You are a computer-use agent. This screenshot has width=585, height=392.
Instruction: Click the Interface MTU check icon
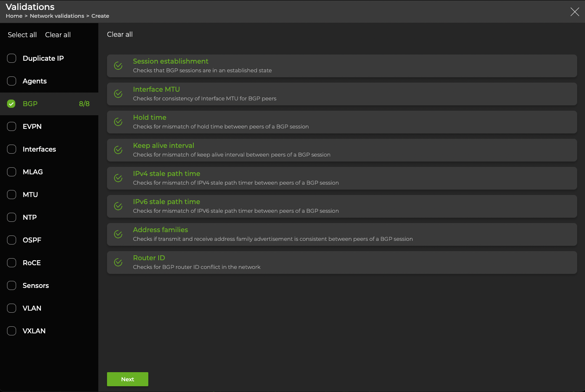(118, 94)
